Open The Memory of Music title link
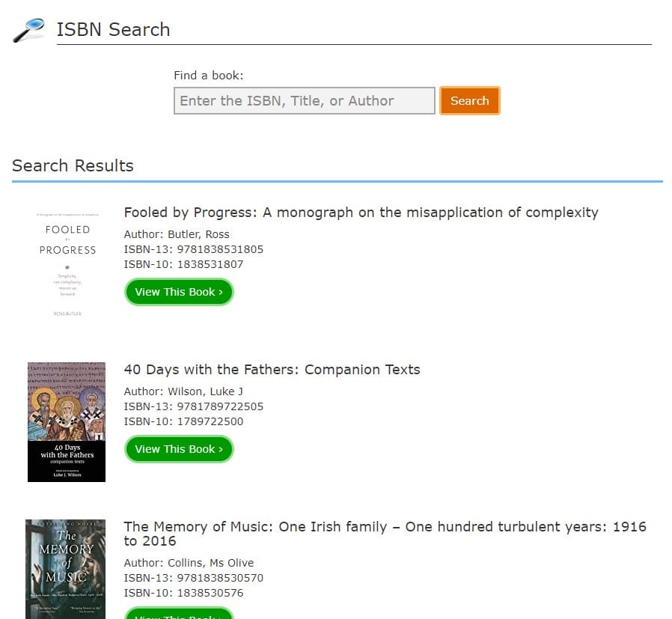672x619 pixels. [x=385, y=534]
